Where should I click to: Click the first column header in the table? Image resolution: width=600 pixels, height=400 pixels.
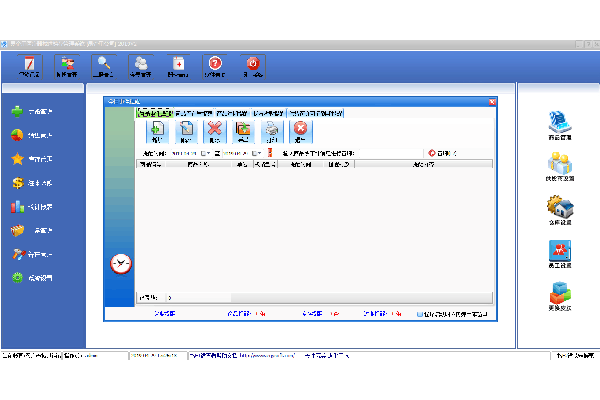point(151,165)
